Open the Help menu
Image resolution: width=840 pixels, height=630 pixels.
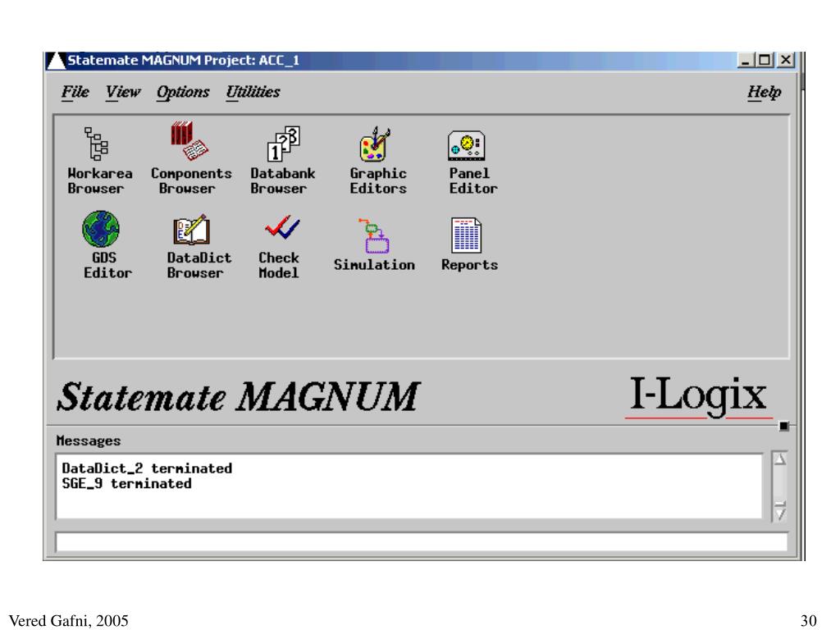pyautogui.click(x=765, y=92)
